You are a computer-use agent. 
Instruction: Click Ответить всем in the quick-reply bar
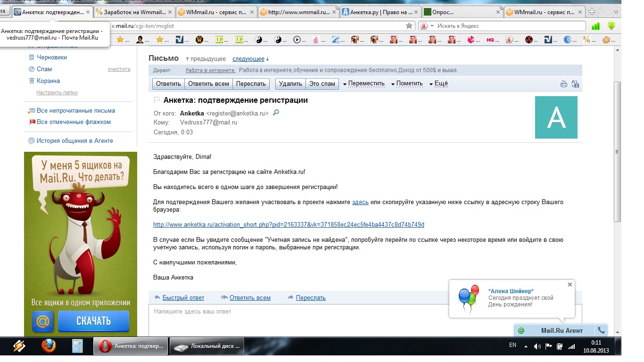(250, 298)
